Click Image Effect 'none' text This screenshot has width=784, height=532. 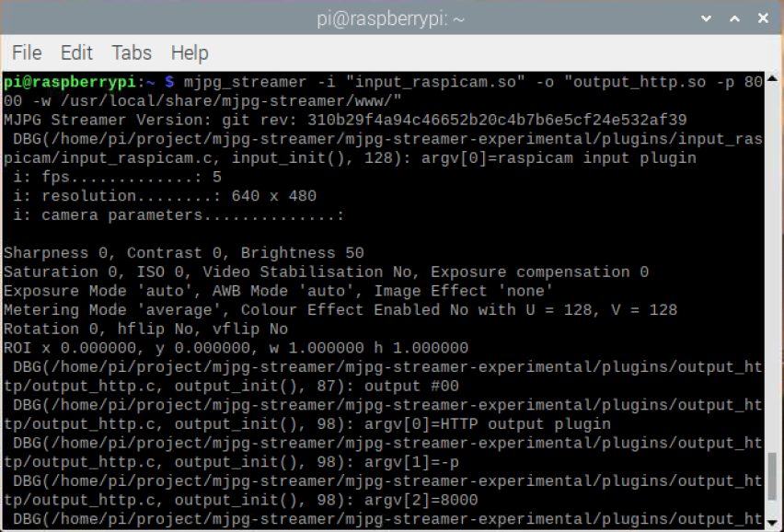click(464, 291)
